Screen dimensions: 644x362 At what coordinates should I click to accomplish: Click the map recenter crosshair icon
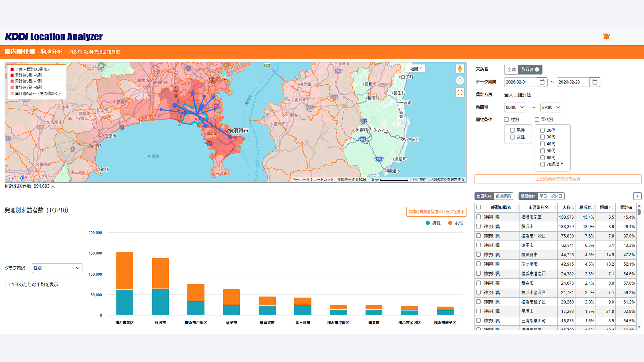pyautogui.click(x=460, y=80)
